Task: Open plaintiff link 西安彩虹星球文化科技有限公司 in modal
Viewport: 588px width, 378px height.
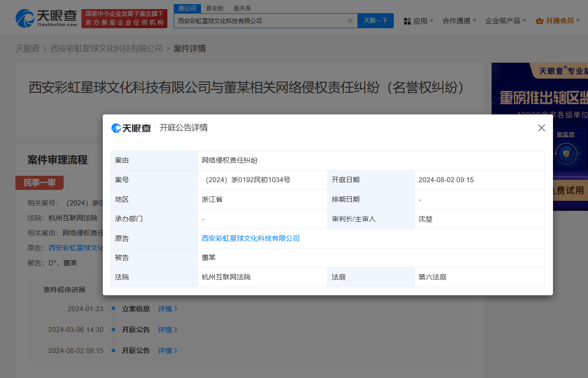Action: pos(251,238)
